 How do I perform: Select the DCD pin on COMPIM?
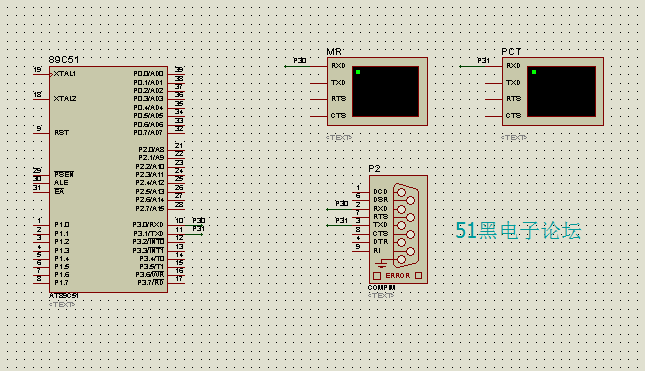click(x=380, y=191)
